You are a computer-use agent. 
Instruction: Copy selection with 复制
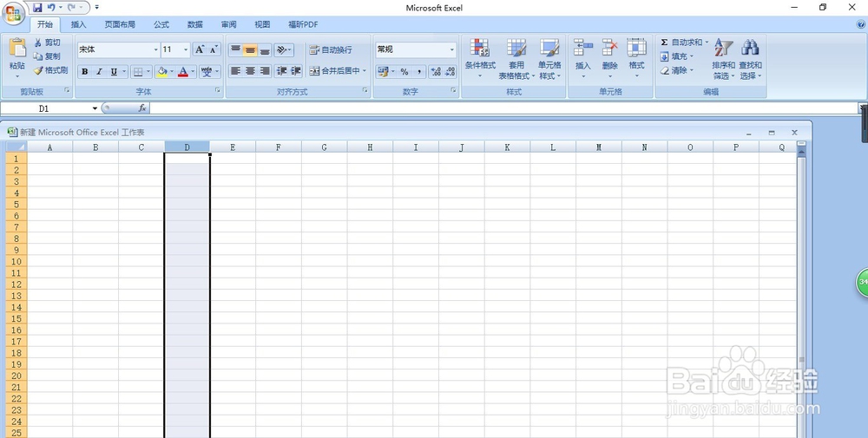coord(47,56)
